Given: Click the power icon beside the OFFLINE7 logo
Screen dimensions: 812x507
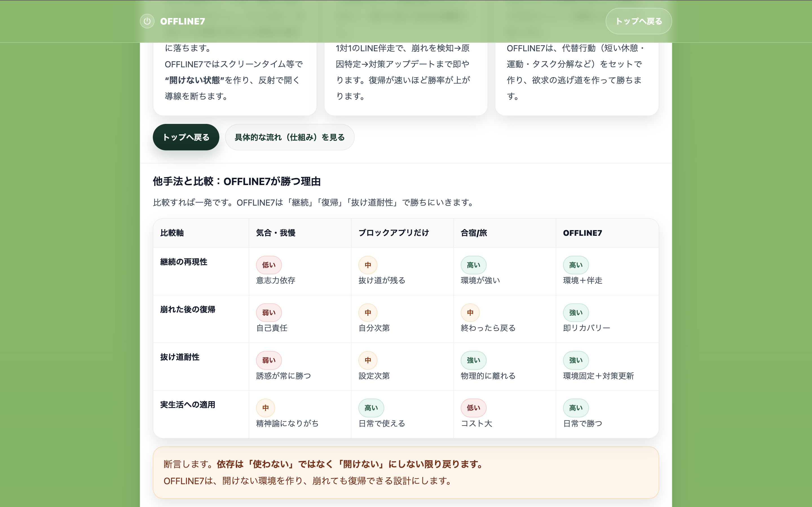Looking at the screenshot, I should (147, 21).
